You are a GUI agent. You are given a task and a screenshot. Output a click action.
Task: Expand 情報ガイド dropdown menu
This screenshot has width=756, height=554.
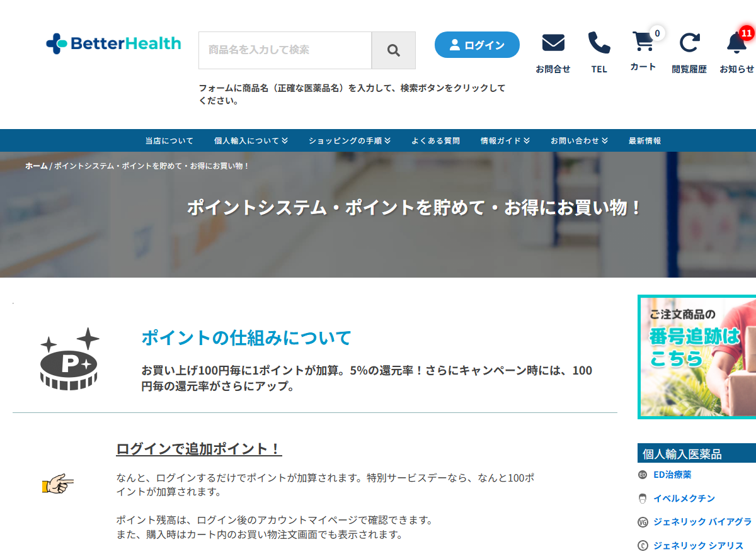(x=505, y=141)
